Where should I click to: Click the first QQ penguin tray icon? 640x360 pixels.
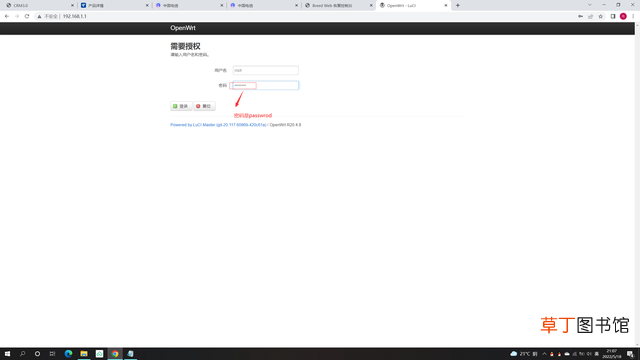click(x=552, y=354)
